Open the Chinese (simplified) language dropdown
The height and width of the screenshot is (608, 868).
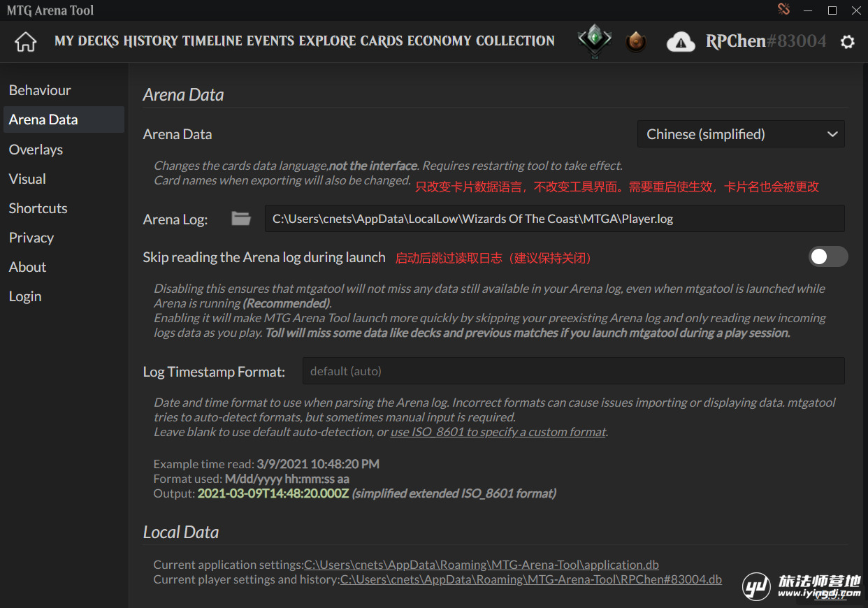[x=741, y=134]
